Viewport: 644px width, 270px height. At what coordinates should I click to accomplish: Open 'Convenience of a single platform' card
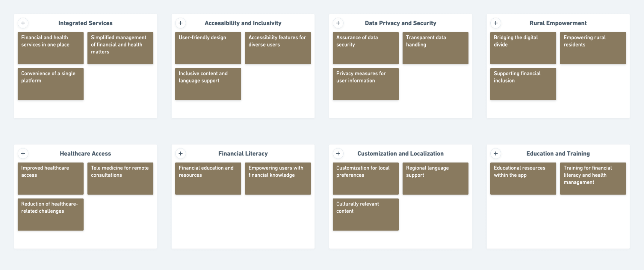[x=50, y=84]
